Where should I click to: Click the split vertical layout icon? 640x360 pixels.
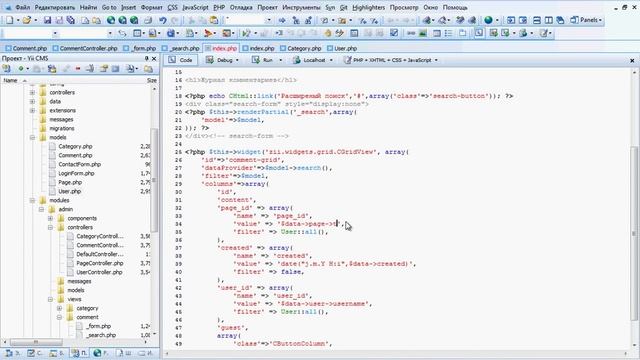coord(549,20)
